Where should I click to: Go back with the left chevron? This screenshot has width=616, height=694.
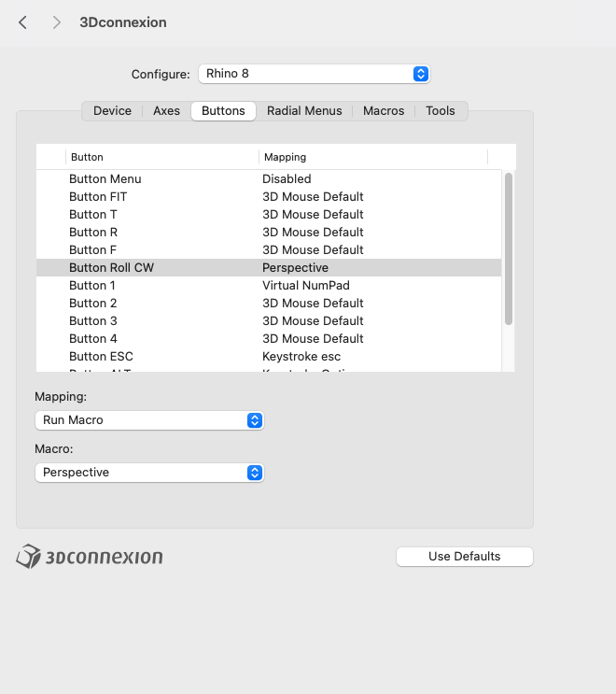pyautogui.click(x=22, y=22)
